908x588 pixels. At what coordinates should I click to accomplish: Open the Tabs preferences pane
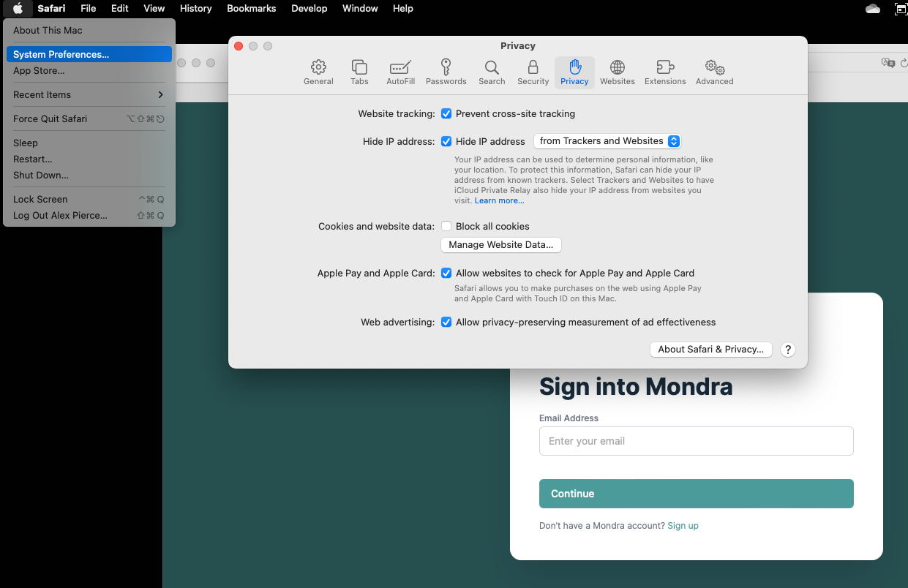pyautogui.click(x=359, y=72)
